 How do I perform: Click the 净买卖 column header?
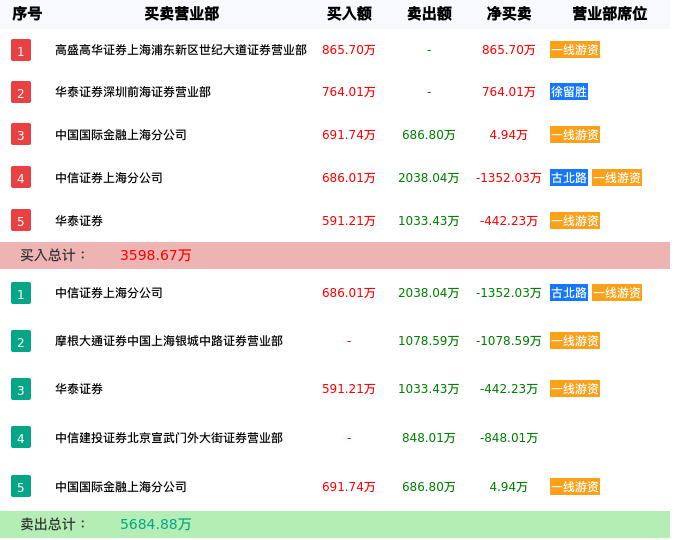[x=509, y=14]
